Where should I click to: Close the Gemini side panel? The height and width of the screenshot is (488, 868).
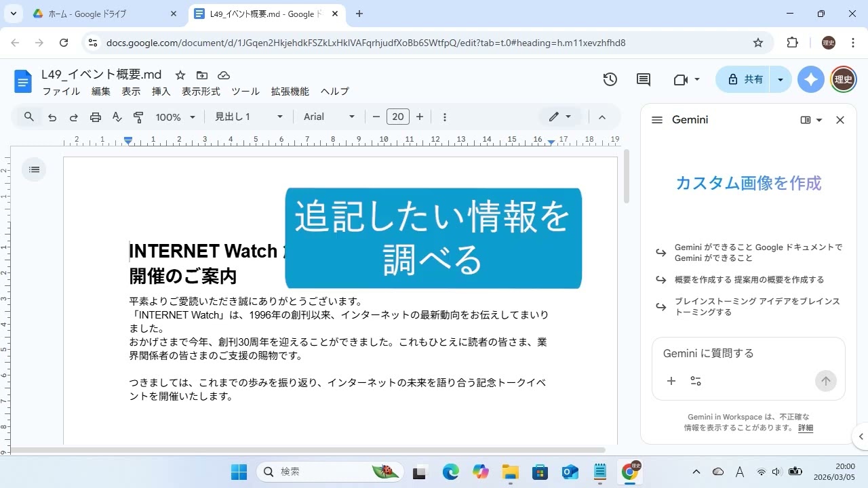click(840, 120)
